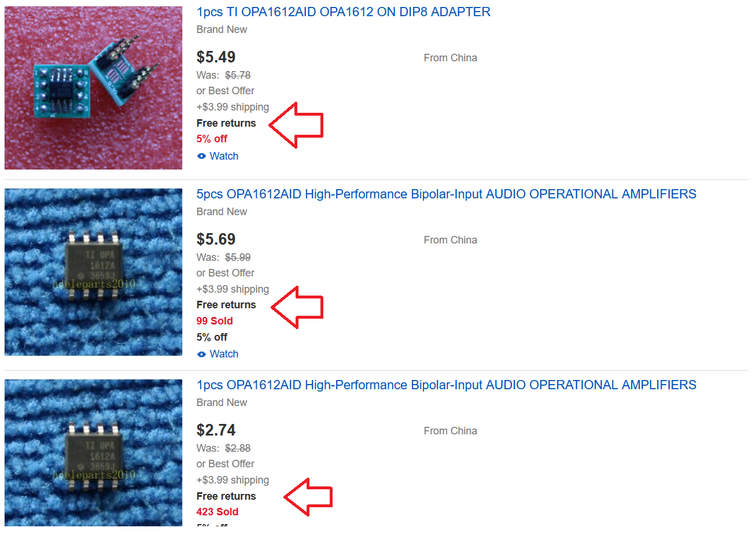The height and width of the screenshot is (535, 756).
Task: Click the eye icon beside Watch on 5pcs listing
Action: (201, 354)
